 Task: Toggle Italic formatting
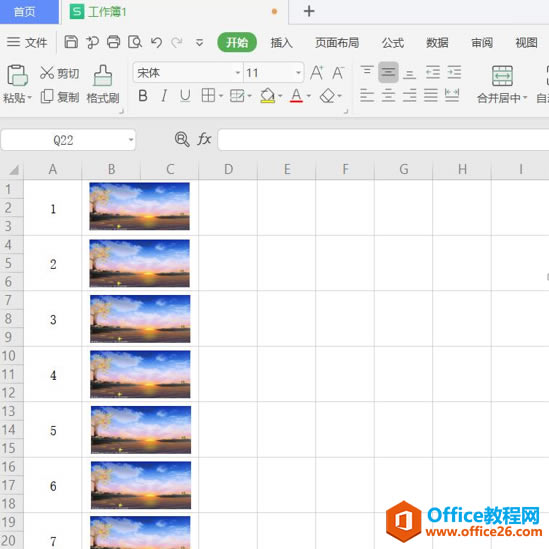(x=164, y=96)
